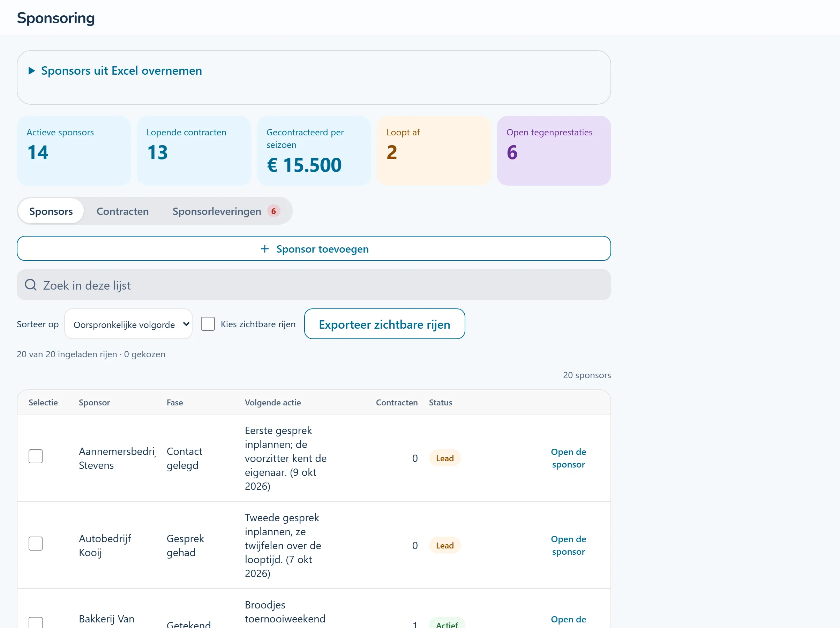The width and height of the screenshot is (840, 628).
Task: Click the 'Fase' column header
Action: (175, 403)
